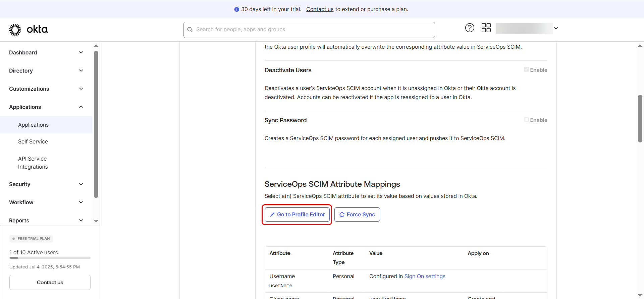Open the user account dropdown
The width and height of the screenshot is (644, 299).
pos(556,28)
